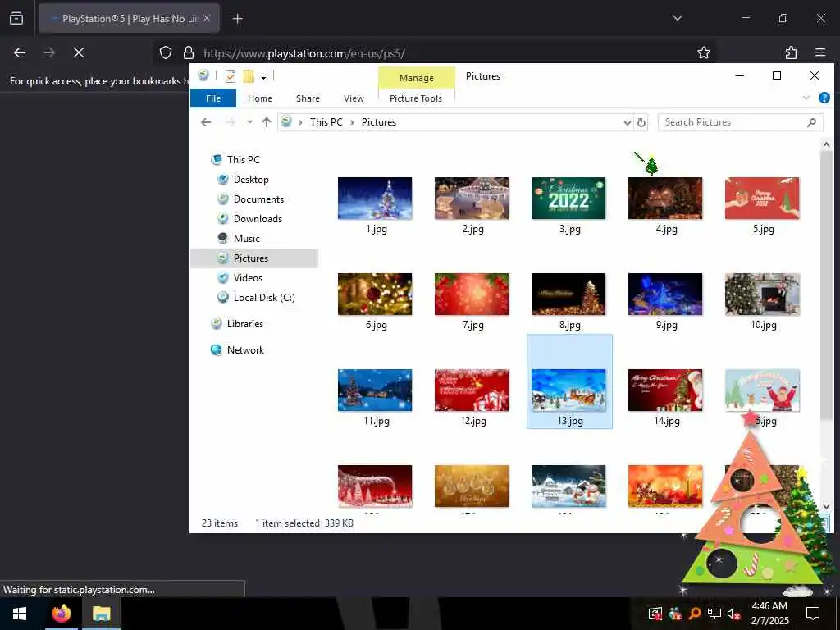
Task: Select the 9.jpg thumbnail
Action: point(665,294)
